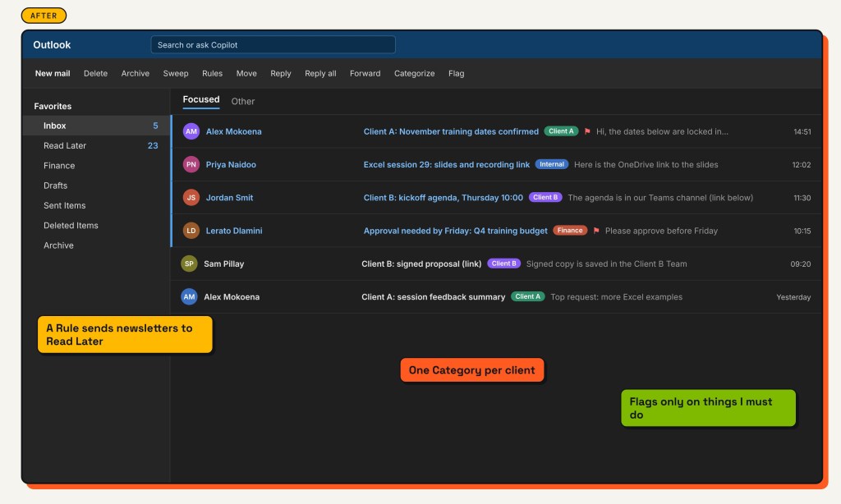Viewport: 841px width, 504px height.
Task: Open the Finance folder
Action: (x=97, y=166)
